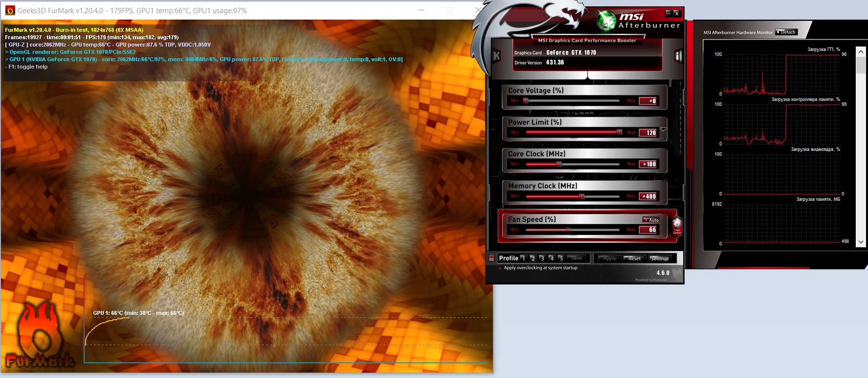
Task: Click the GeForce GTX 1070 graphics card name
Action: pyautogui.click(x=571, y=52)
